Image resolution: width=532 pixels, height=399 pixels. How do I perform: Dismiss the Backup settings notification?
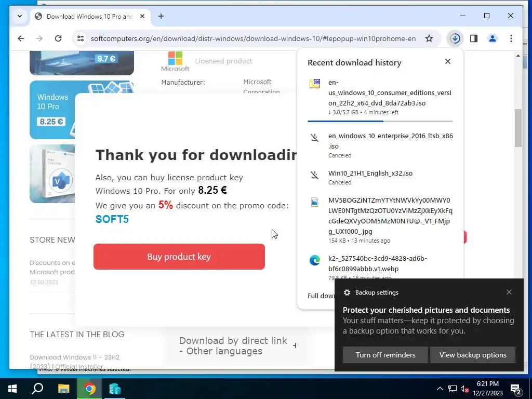(x=509, y=292)
